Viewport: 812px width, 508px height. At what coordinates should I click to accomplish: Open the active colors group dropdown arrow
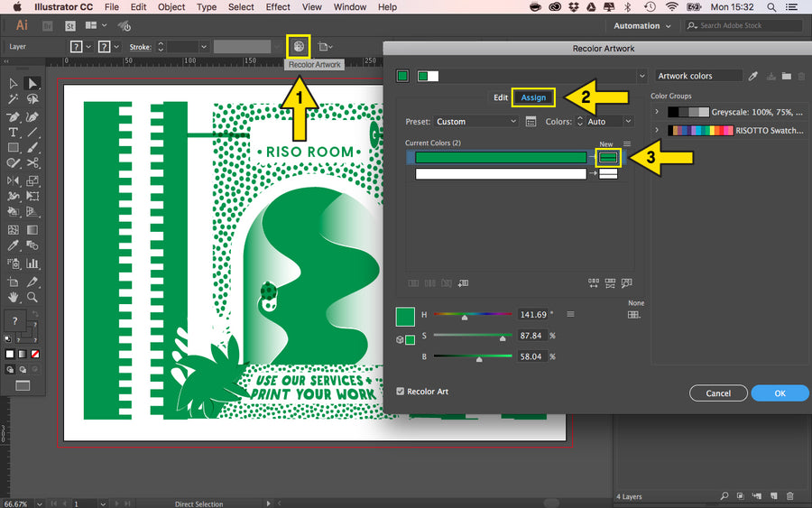pos(642,76)
